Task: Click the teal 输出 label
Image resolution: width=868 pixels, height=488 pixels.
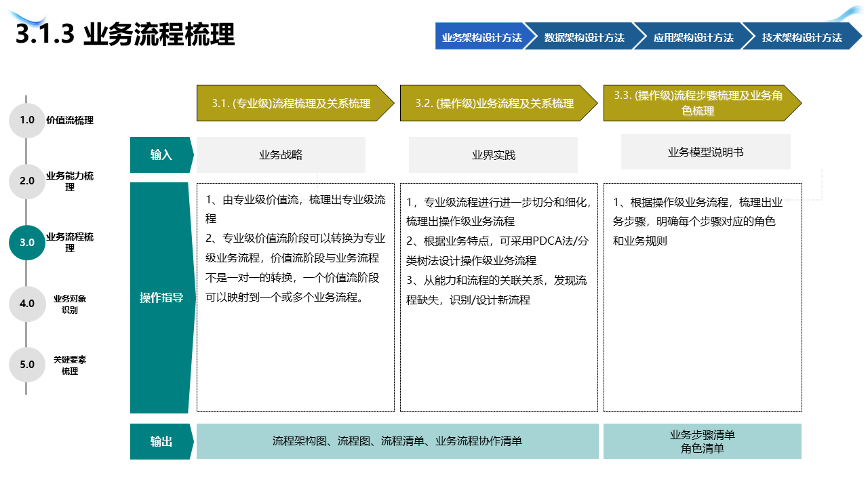Action: [x=161, y=441]
